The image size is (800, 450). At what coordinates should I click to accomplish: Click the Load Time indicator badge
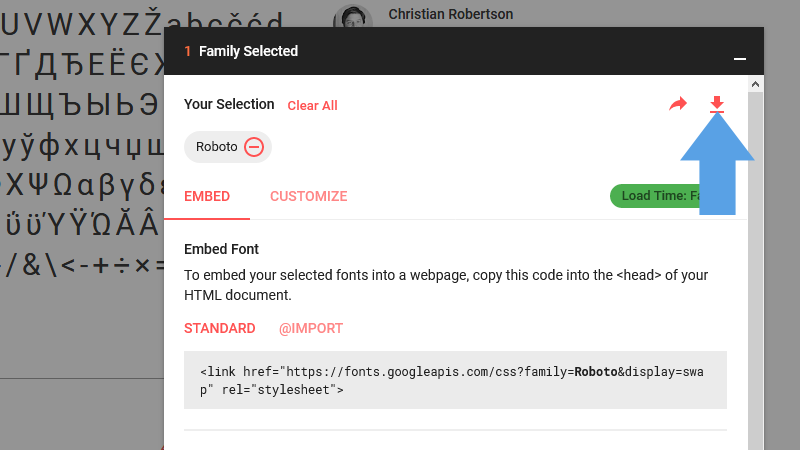(x=656, y=196)
